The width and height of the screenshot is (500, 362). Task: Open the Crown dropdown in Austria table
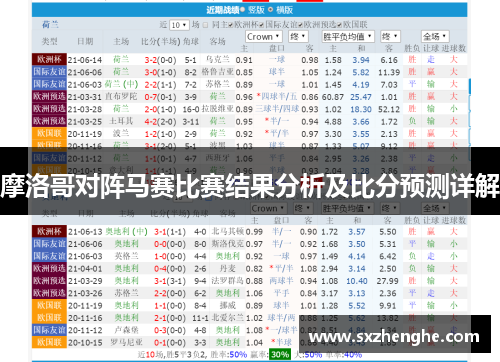(269, 208)
